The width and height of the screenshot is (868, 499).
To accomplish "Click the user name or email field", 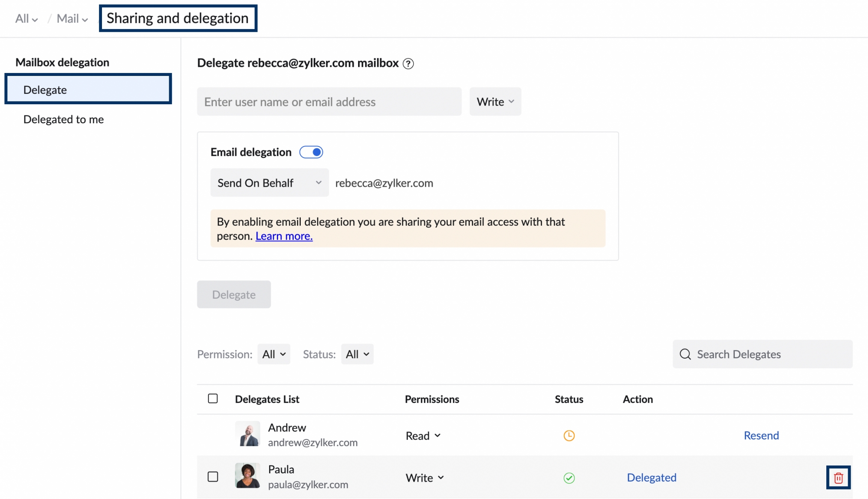I will point(329,102).
